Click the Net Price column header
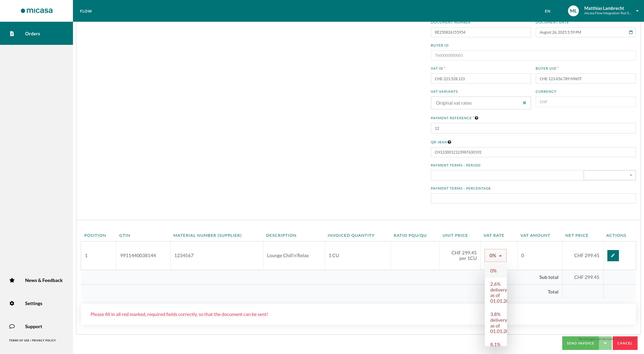 point(577,235)
